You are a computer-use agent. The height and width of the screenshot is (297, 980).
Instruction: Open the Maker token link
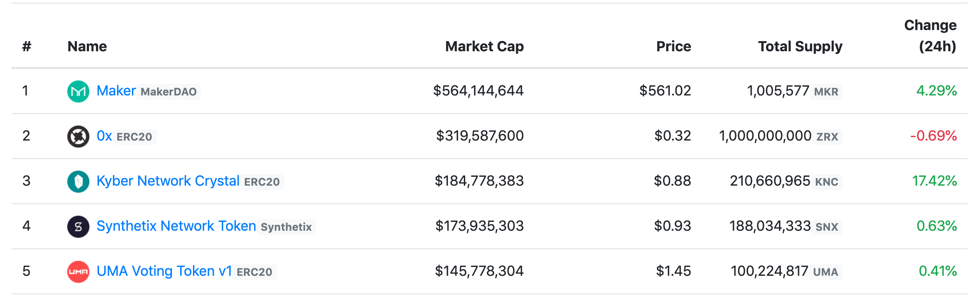point(116,91)
